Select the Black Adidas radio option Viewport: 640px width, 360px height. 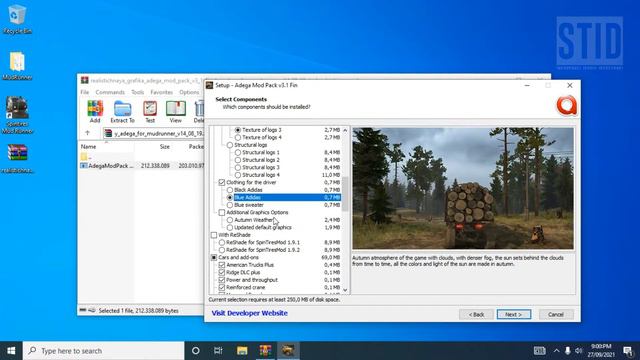(230, 190)
